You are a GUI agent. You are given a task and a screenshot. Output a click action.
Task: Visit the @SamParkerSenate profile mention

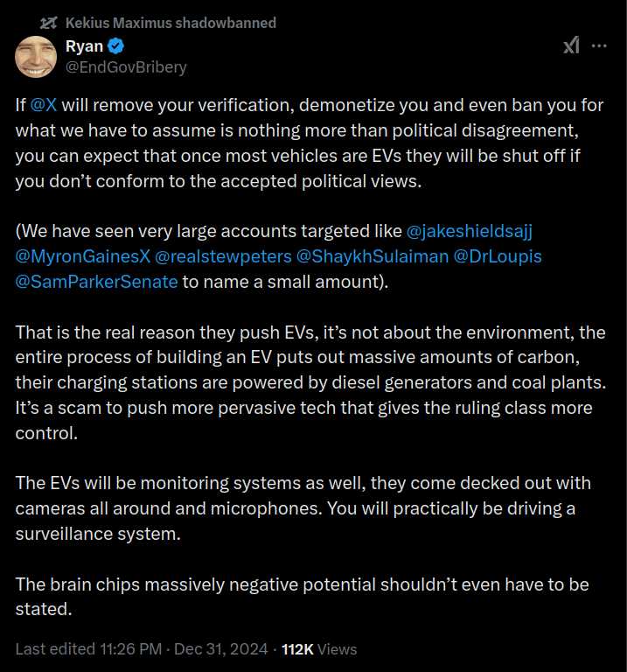(x=96, y=282)
